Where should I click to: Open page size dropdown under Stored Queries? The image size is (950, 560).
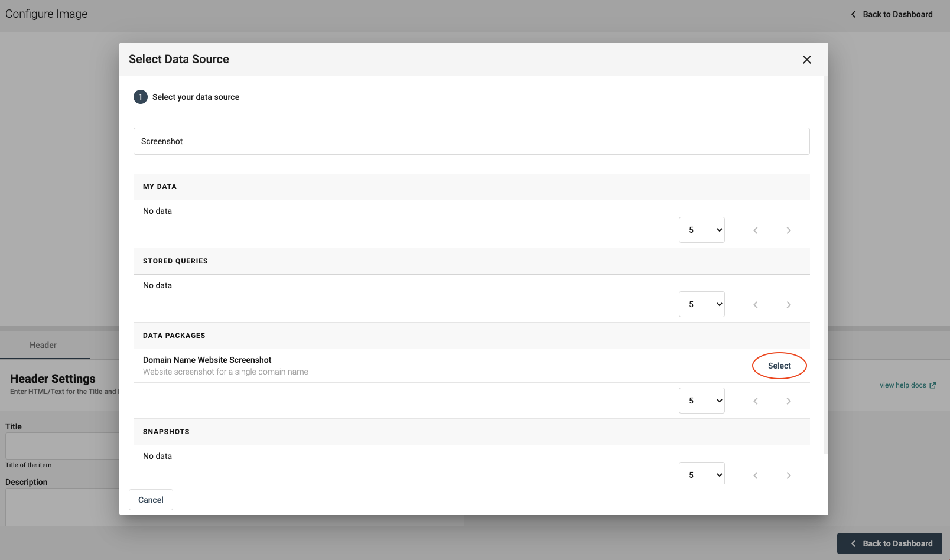(701, 305)
